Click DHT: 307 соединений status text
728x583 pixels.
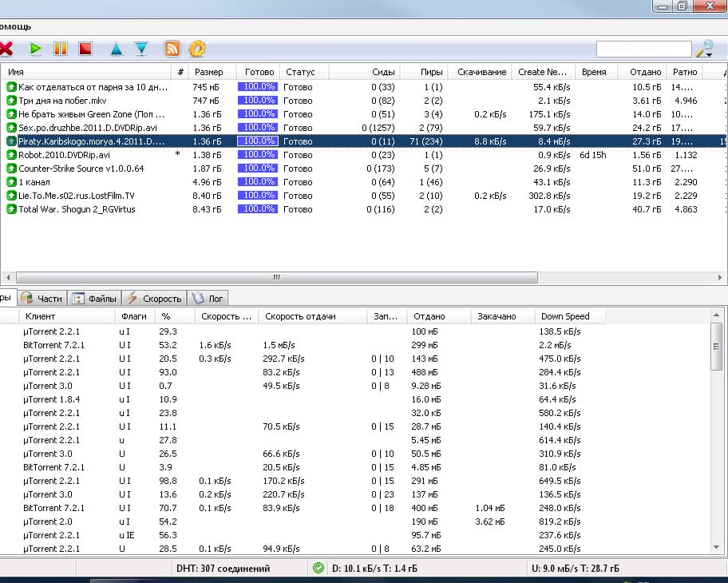pos(223,568)
